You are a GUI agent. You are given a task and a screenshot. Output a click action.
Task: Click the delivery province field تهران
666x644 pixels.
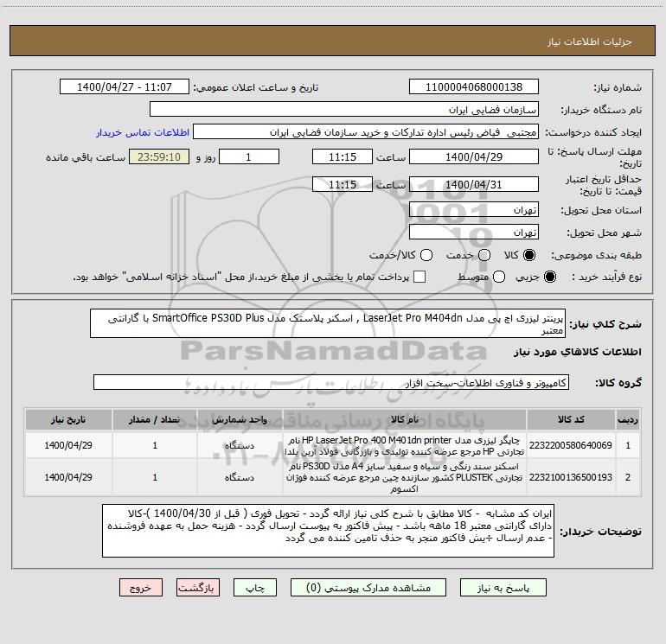[x=474, y=210]
